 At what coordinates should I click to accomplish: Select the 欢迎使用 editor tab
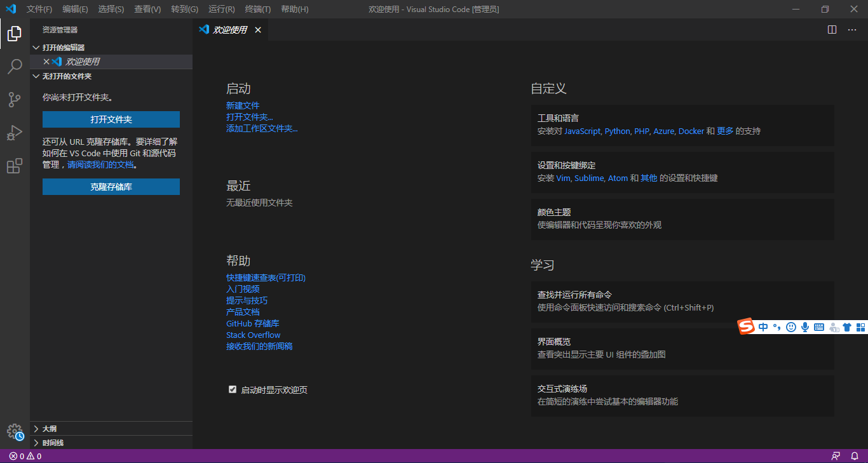tap(230, 29)
